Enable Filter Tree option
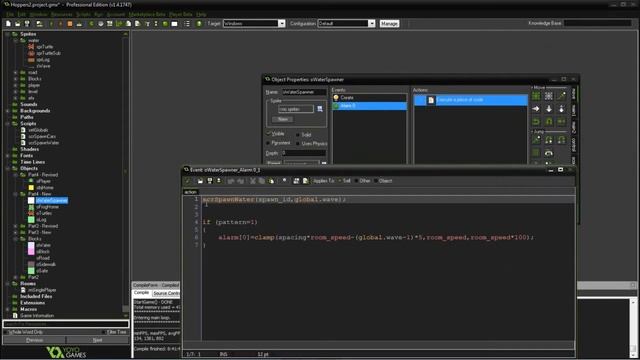This screenshot has width=640, height=360. 104,332
